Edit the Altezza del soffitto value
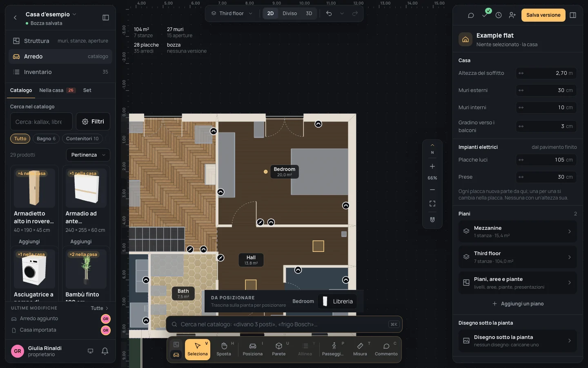 (x=546, y=73)
